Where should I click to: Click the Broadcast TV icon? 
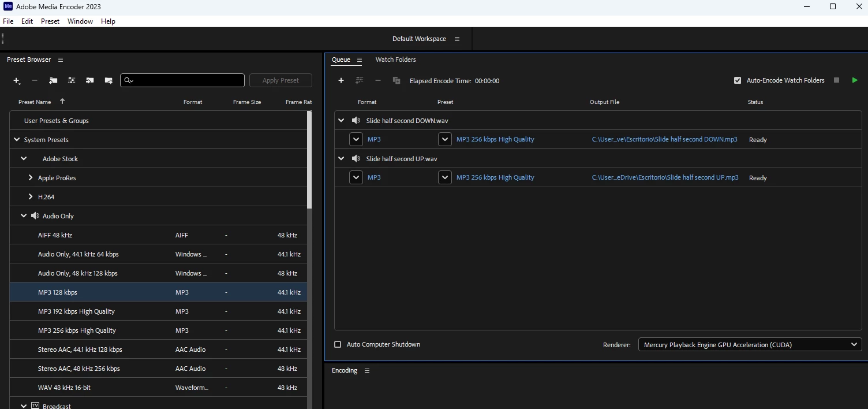(x=35, y=406)
